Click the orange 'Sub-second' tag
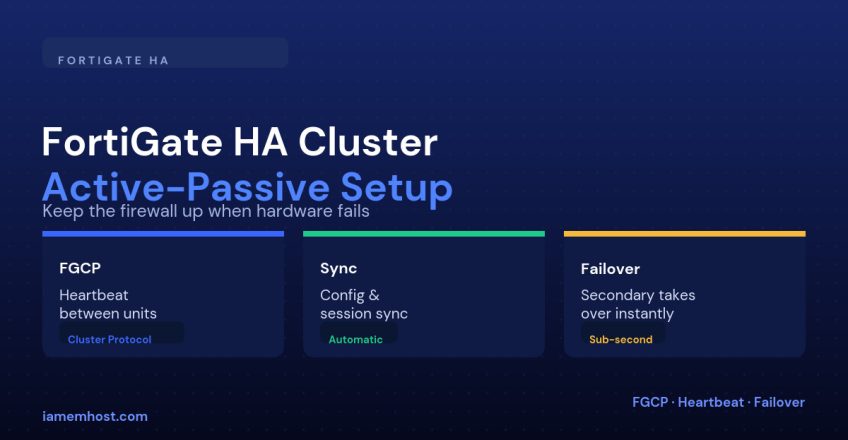This screenshot has width=848, height=440. (x=620, y=339)
